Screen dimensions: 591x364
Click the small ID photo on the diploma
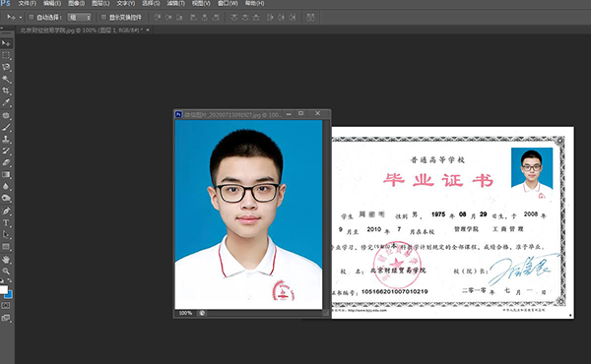click(x=532, y=173)
